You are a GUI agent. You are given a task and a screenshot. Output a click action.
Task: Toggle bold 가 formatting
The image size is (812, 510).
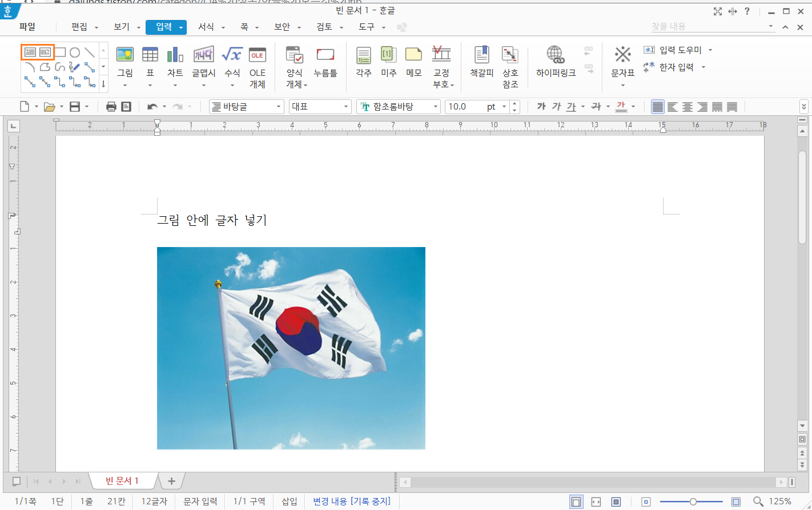[541, 107]
